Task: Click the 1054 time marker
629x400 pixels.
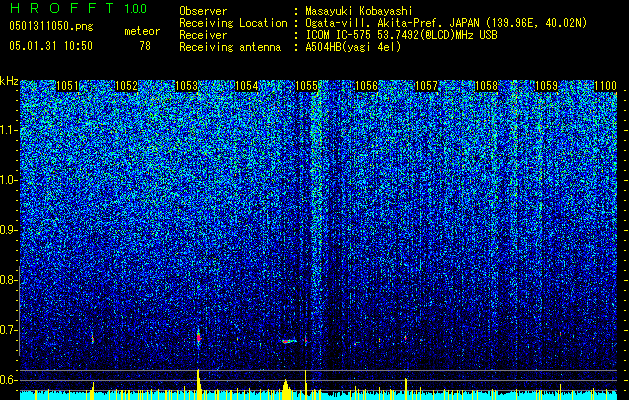Action: point(246,86)
